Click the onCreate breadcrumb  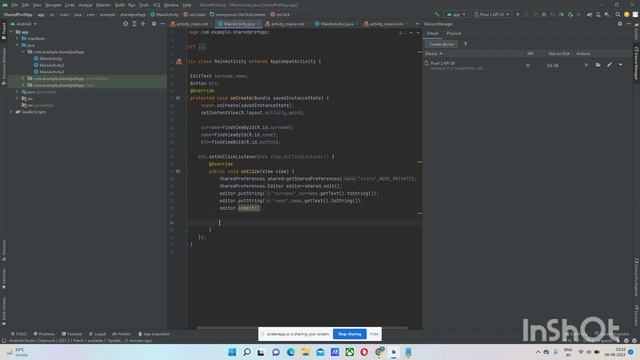click(x=195, y=14)
